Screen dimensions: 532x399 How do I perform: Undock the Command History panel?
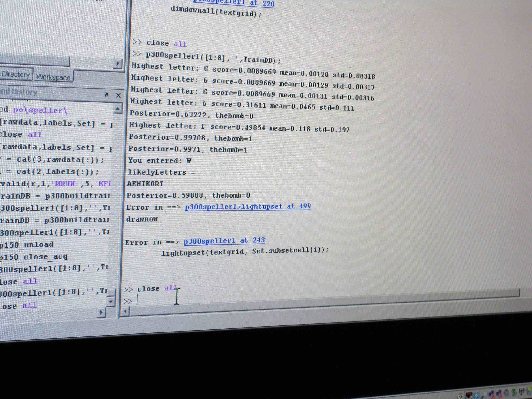coord(106,95)
